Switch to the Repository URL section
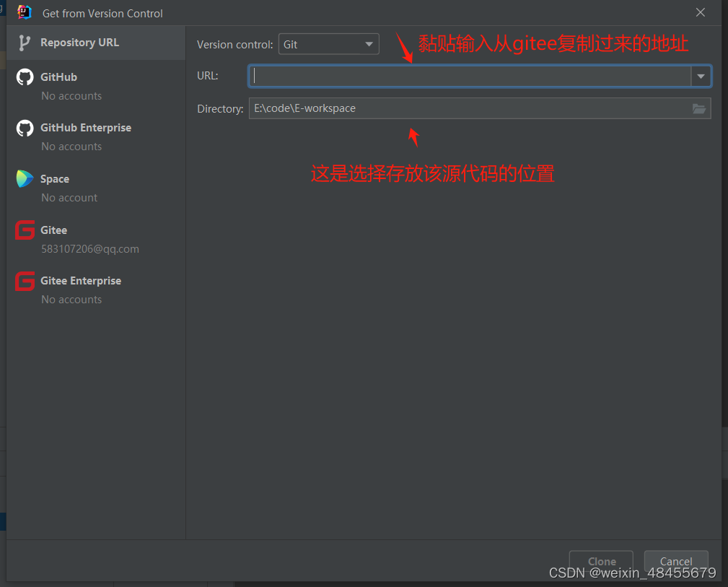The image size is (728, 587). pos(79,42)
